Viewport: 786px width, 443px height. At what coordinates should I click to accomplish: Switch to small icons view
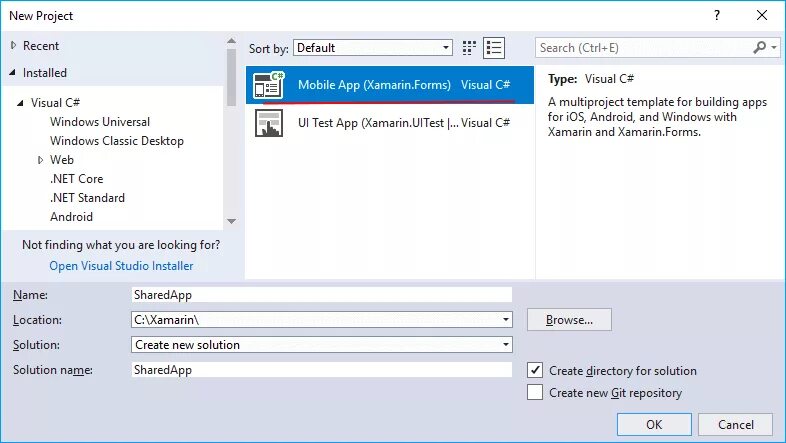point(469,48)
